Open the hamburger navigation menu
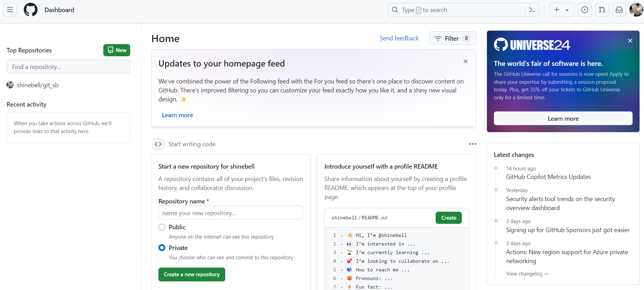 (x=10, y=10)
